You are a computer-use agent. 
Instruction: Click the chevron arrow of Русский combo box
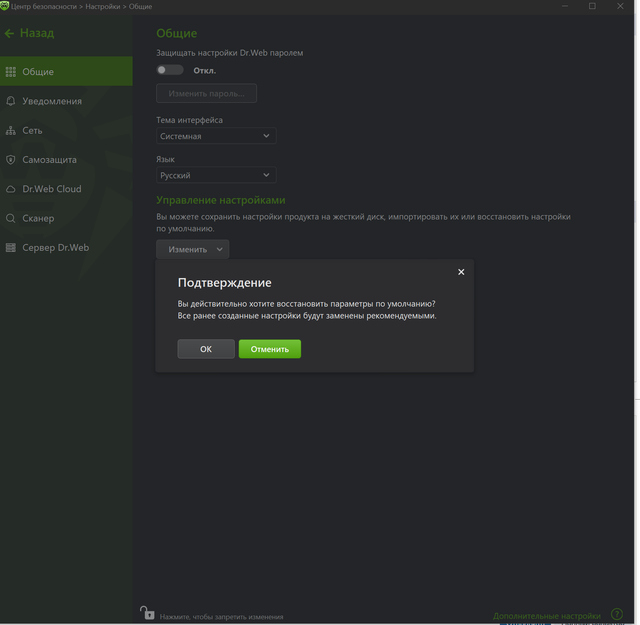266,175
